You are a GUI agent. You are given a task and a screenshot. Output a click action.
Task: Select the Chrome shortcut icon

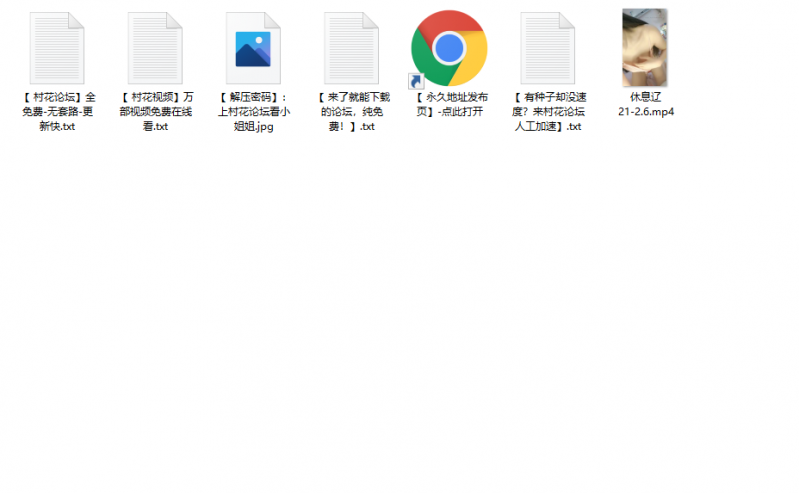[449, 47]
